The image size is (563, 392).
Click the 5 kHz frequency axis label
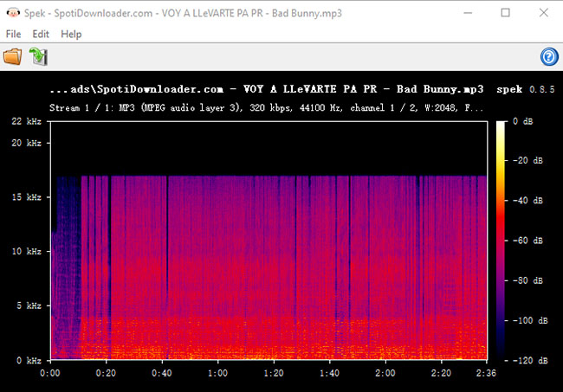click(x=29, y=305)
